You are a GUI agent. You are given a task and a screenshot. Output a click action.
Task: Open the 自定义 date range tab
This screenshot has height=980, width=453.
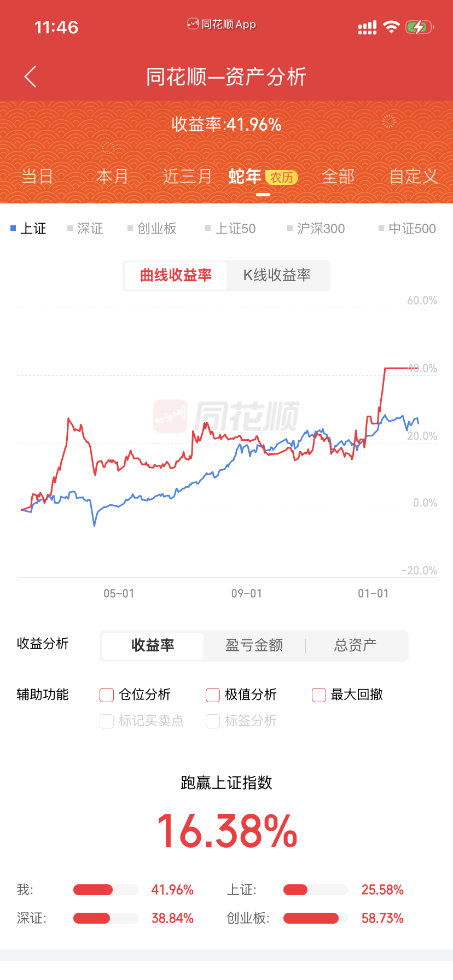(413, 177)
